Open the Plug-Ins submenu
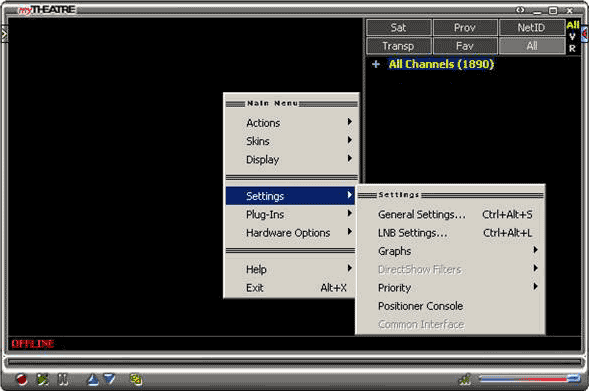Viewport: 589px width, 391px height. pos(290,214)
